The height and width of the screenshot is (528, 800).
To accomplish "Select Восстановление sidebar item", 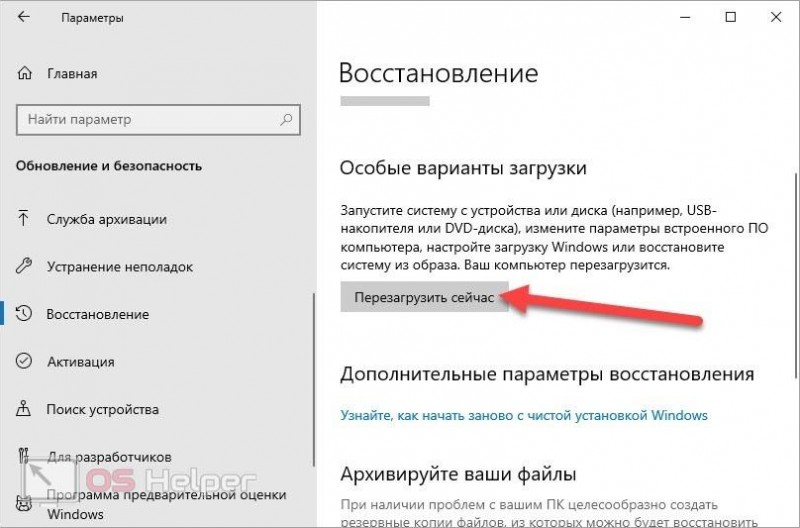I will click(97, 314).
